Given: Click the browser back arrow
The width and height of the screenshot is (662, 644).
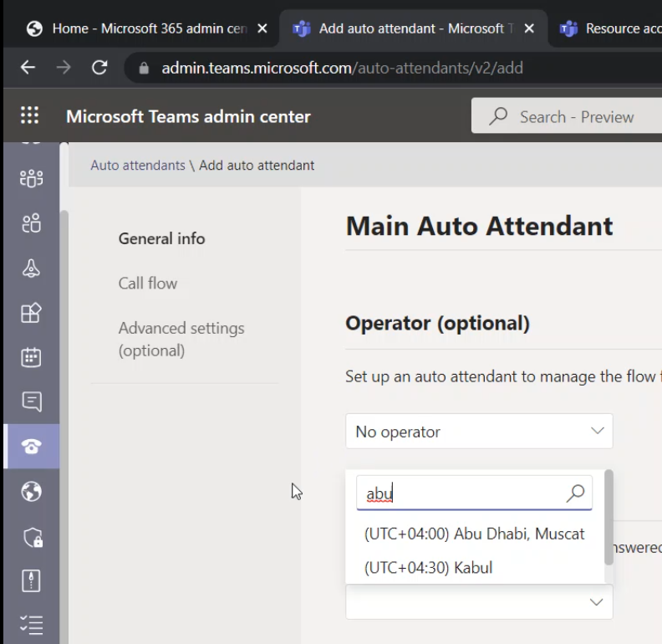Looking at the screenshot, I should (x=28, y=68).
